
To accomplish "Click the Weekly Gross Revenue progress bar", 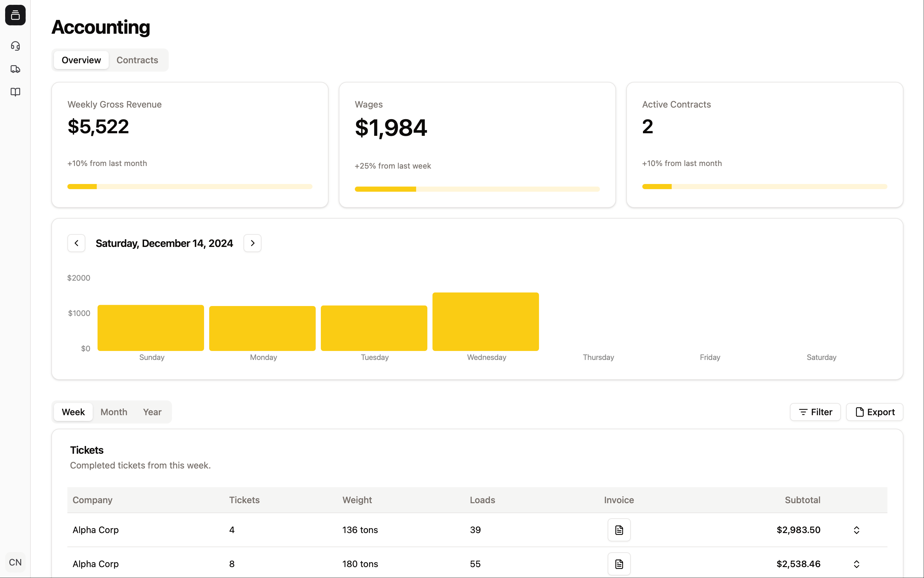I will 190,187.
